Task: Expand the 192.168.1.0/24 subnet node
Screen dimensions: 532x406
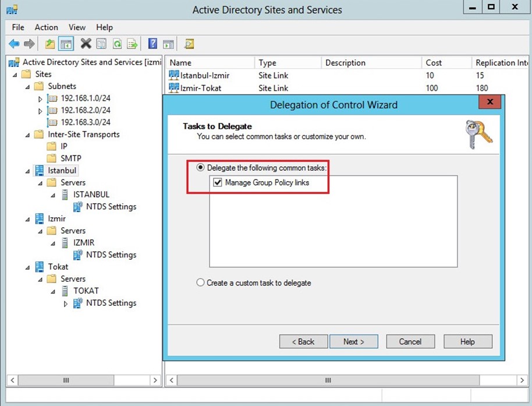Action: 40,99
